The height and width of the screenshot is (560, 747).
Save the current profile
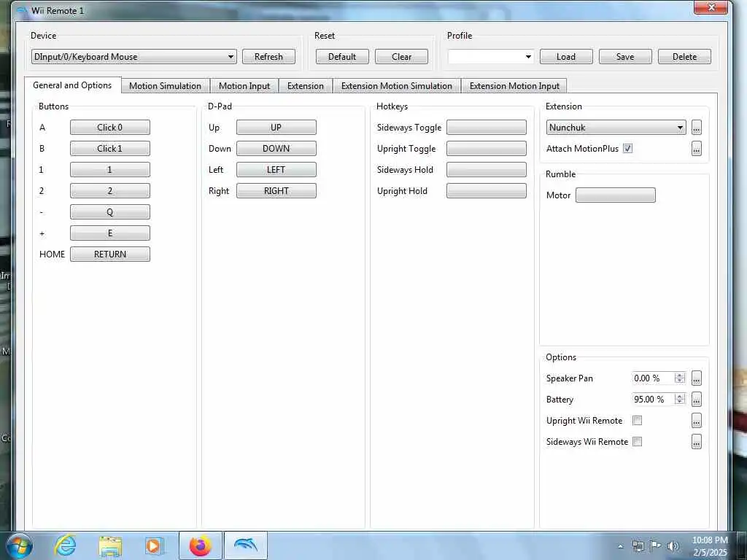[625, 57]
